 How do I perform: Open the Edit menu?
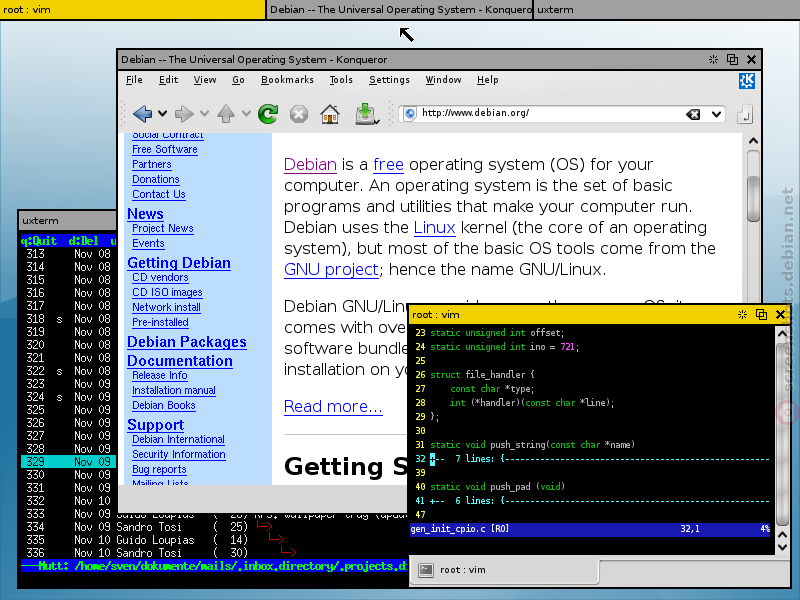[168, 80]
